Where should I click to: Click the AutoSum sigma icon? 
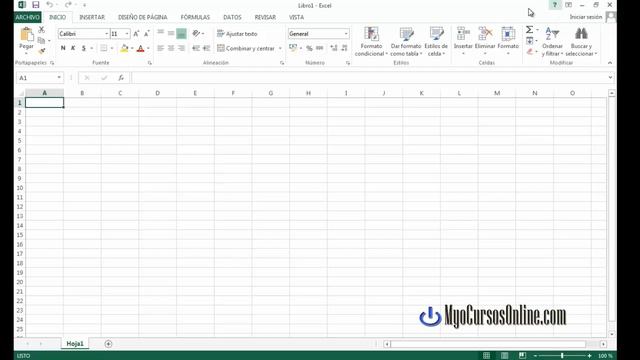529,29
